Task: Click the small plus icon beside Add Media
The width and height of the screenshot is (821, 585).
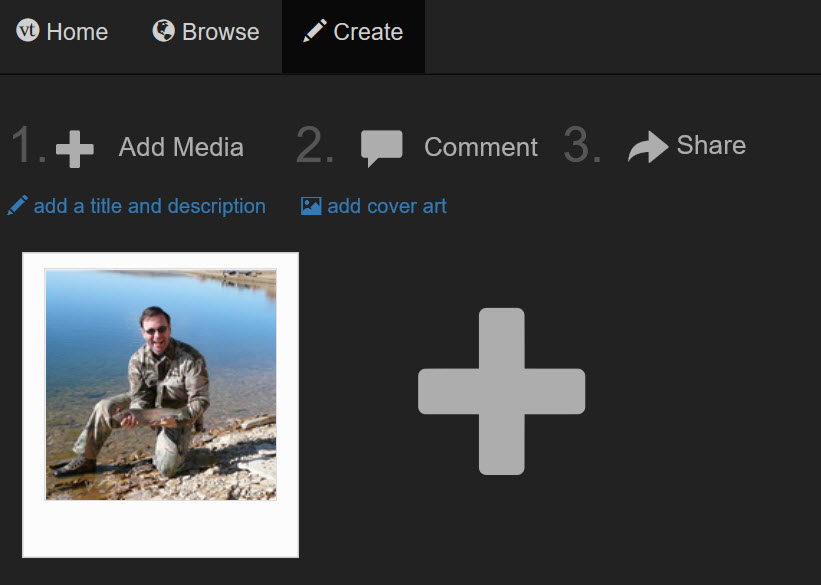Action: click(75, 148)
